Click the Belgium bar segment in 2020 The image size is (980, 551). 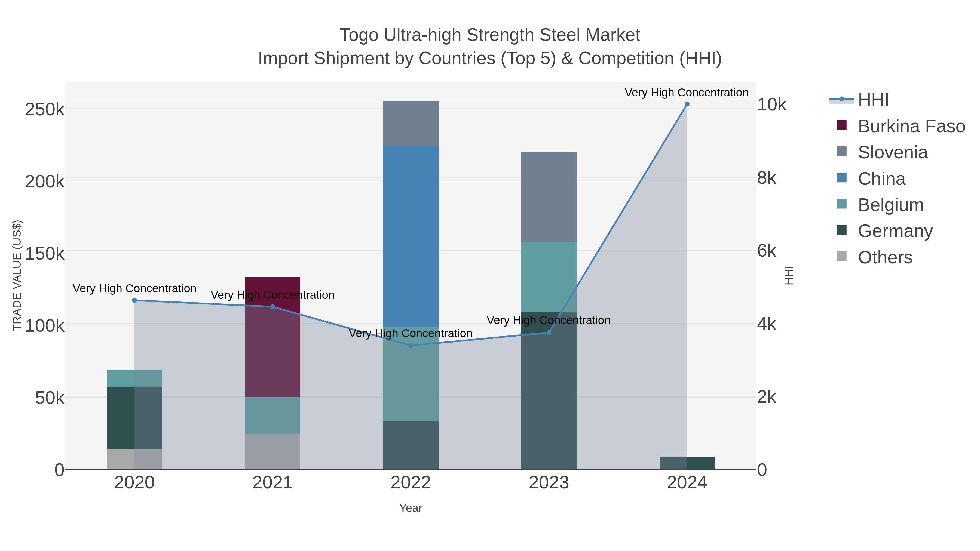[134, 378]
